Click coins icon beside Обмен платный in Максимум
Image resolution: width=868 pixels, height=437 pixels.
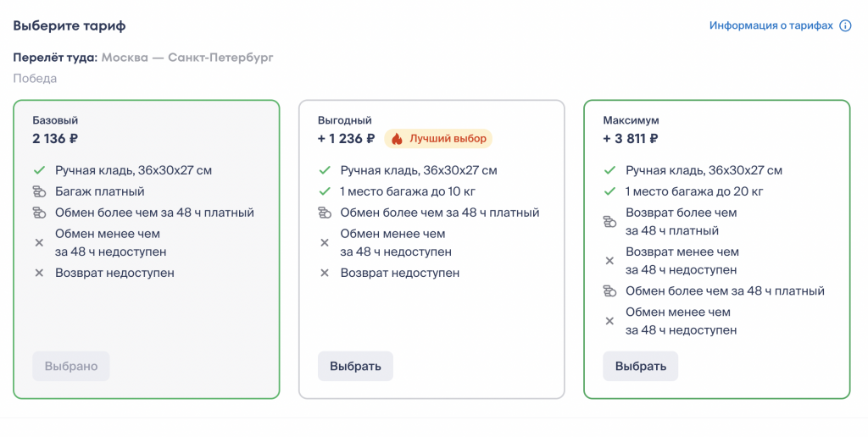(609, 291)
